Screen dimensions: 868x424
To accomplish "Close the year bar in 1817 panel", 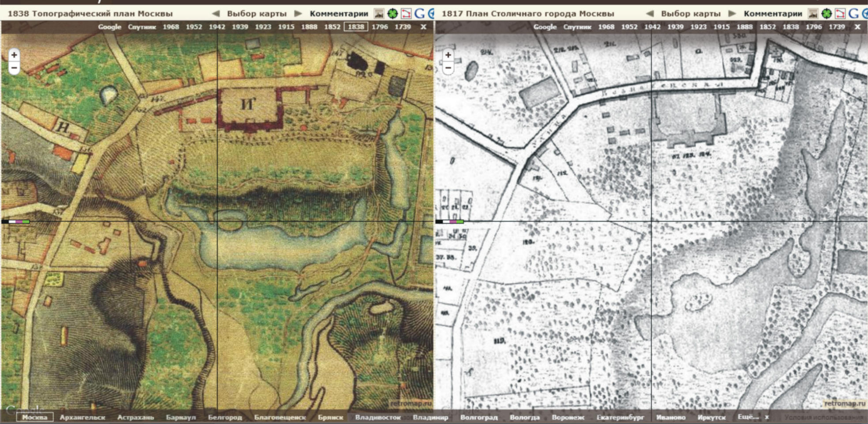I will pos(857,27).
